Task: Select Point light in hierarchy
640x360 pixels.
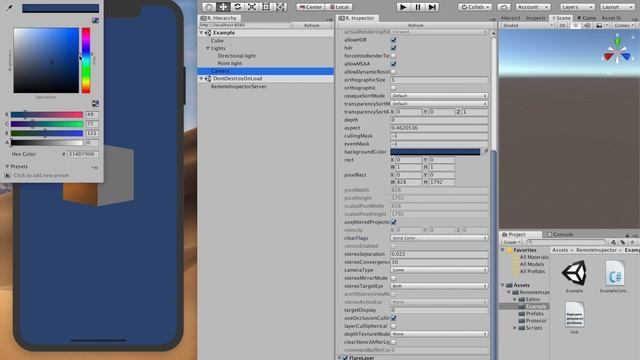Action: pyautogui.click(x=229, y=63)
